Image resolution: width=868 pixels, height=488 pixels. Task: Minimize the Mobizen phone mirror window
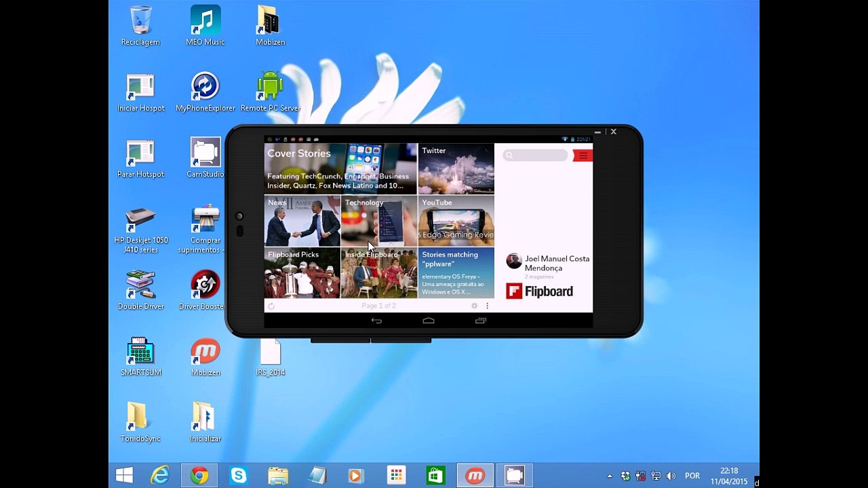pos(597,132)
